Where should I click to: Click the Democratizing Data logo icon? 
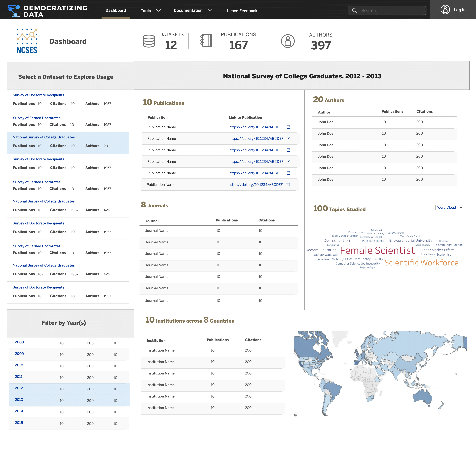tap(14, 11)
